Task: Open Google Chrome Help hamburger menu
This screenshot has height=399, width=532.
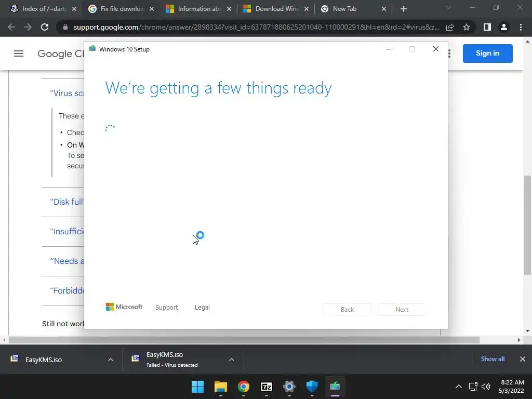Action: (19, 54)
